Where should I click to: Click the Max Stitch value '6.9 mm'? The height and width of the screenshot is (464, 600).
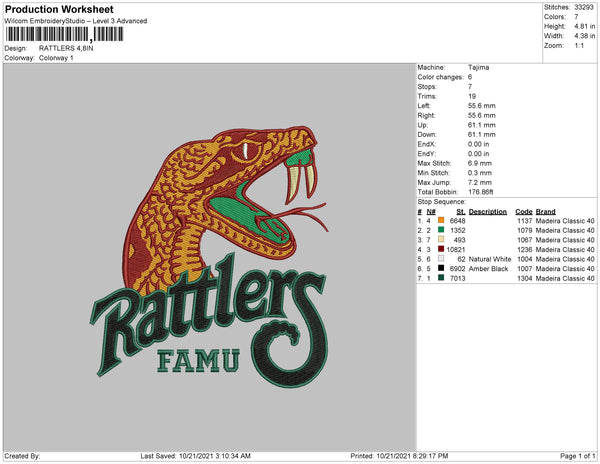click(479, 163)
